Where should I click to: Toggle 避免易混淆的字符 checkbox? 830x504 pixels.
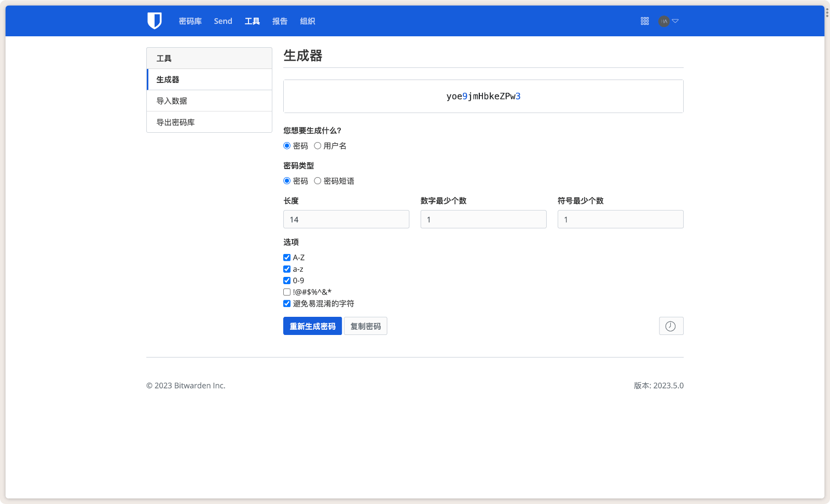[287, 303]
